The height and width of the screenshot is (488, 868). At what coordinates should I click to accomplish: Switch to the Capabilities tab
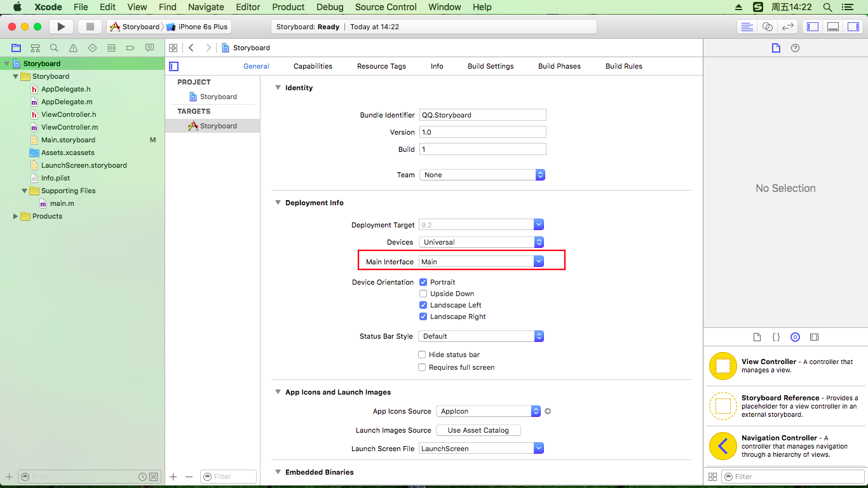(313, 66)
